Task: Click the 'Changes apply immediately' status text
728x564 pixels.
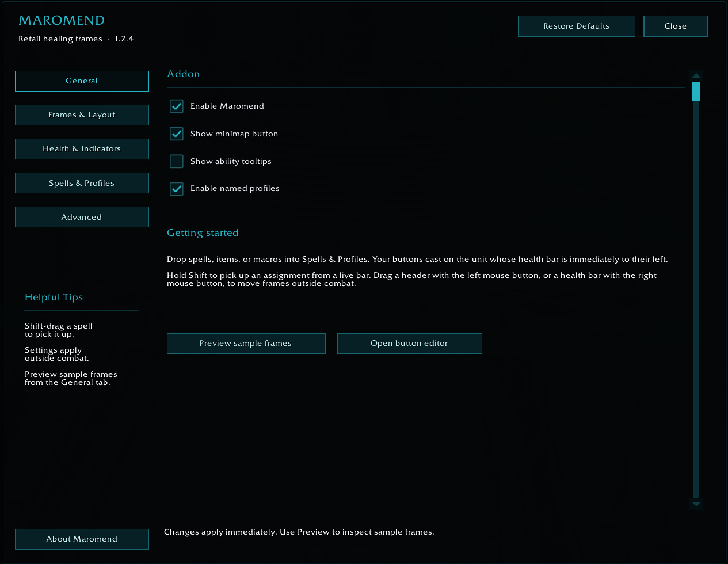Action: click(x=299, y=532)
